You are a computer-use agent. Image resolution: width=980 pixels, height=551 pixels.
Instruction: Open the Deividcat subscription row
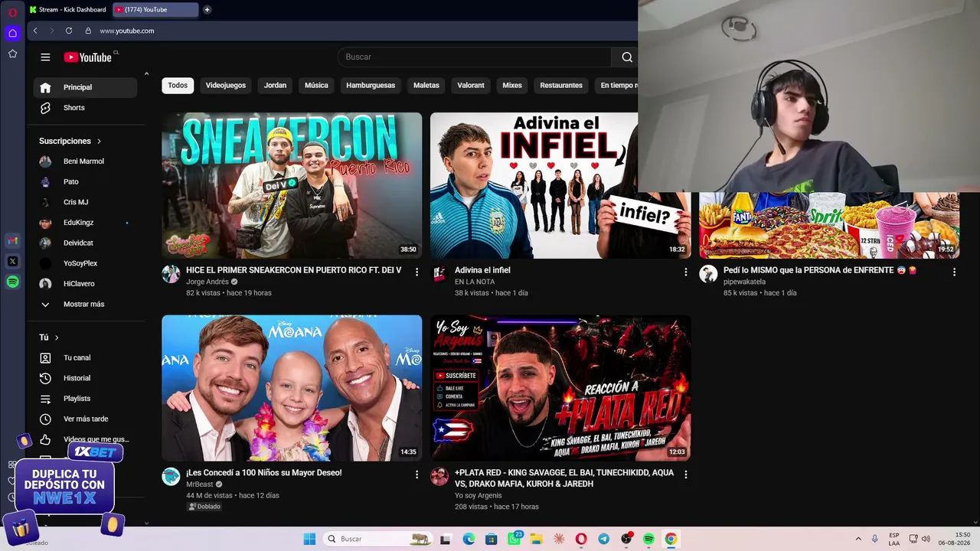86,243
